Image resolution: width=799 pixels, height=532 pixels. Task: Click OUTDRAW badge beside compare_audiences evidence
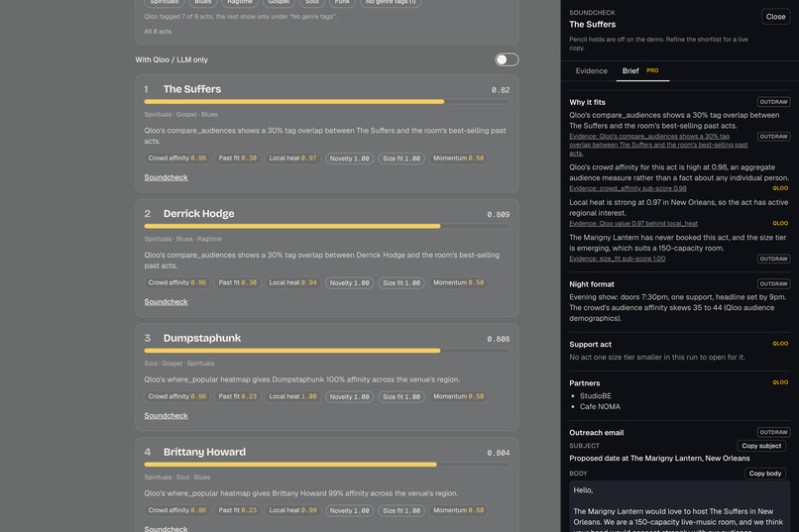click(x=773, y=137)
